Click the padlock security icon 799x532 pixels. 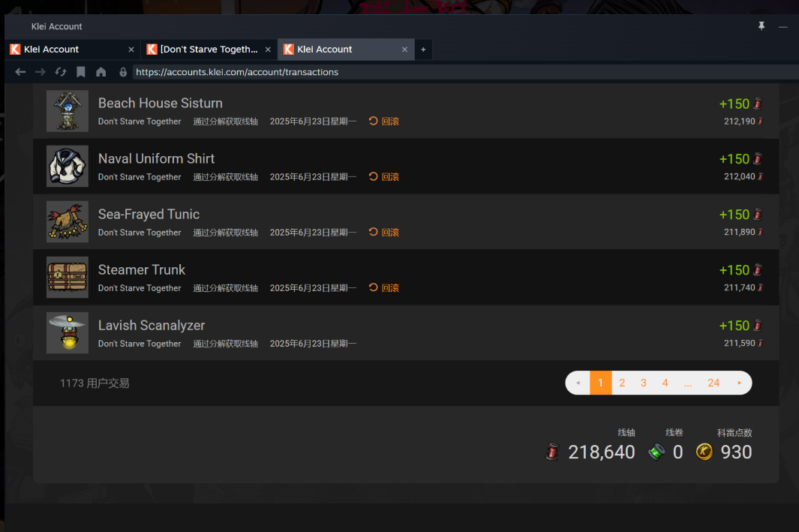click(123, 72)
